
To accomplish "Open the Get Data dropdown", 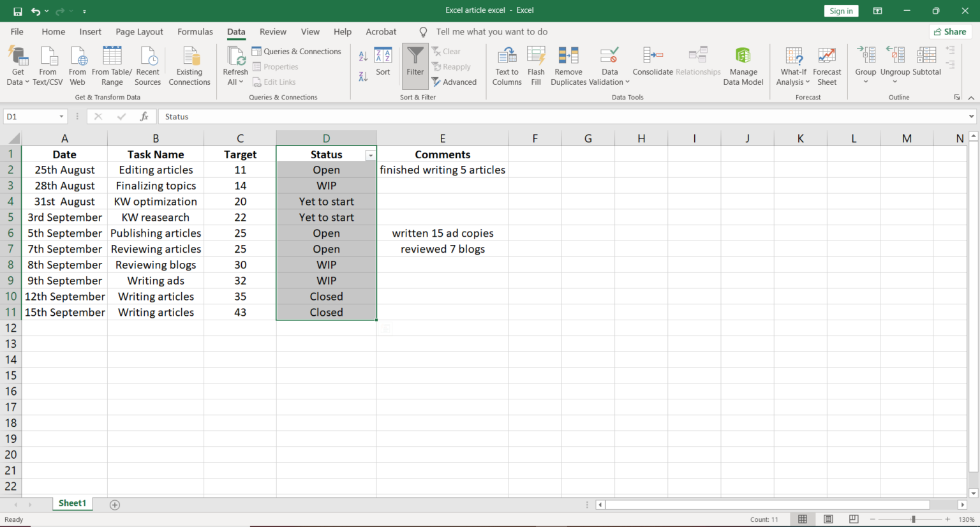I will tap(18, 66).
